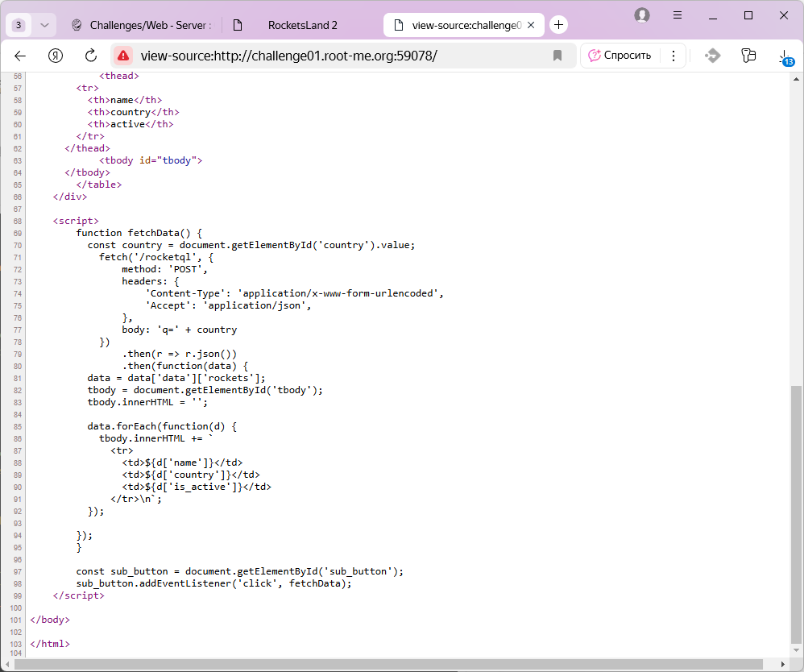The image size is (804, 672).
Task: Click the Content-Type header line
Action: [x=295, y=293]
